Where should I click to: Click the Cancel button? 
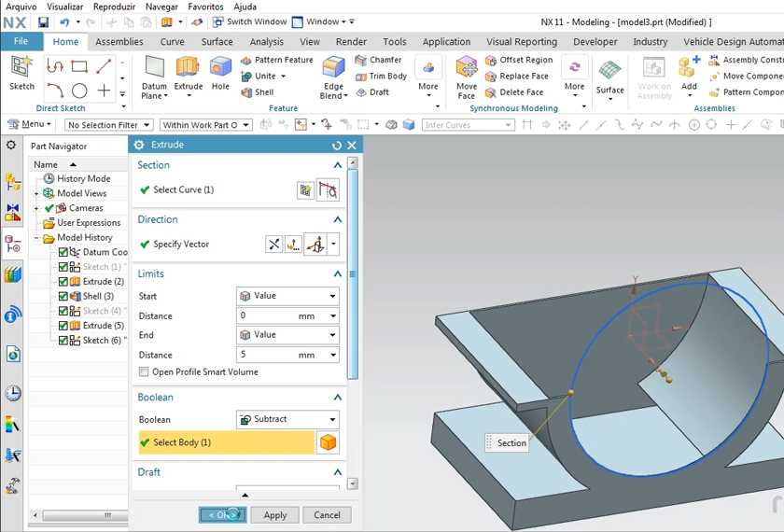[327, 515]
